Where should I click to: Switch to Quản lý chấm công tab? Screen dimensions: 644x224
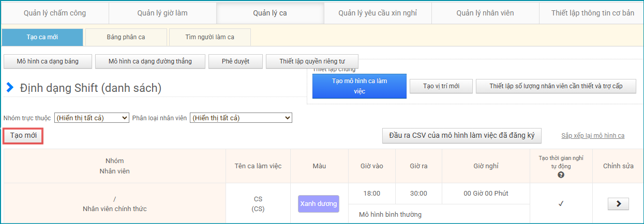(55, 13)
